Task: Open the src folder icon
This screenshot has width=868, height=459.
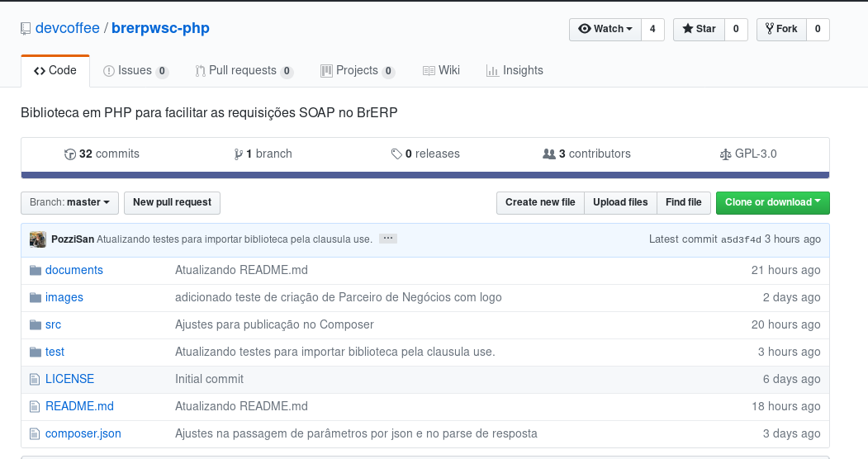Action: tap(36, 324)
